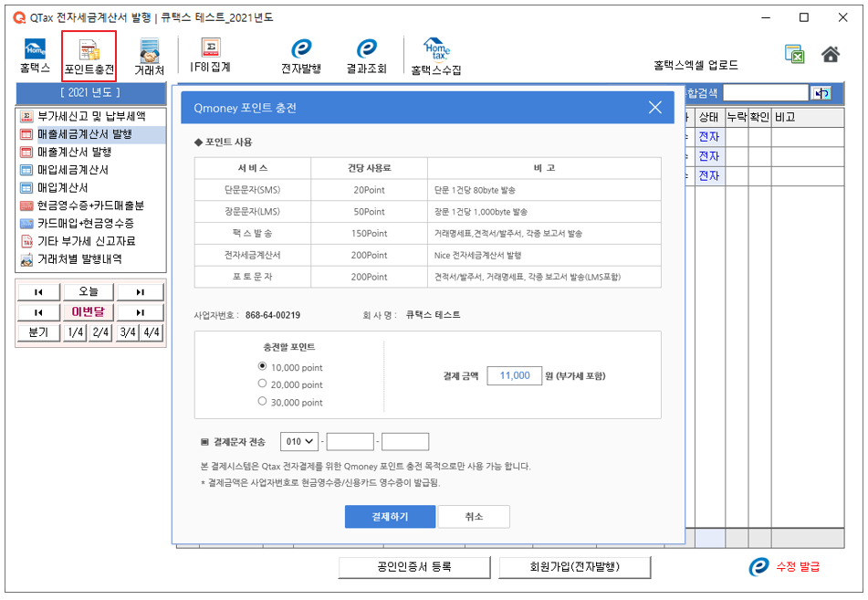Click the 취소 button
This screenshot has width=868, height=600.
474,516
